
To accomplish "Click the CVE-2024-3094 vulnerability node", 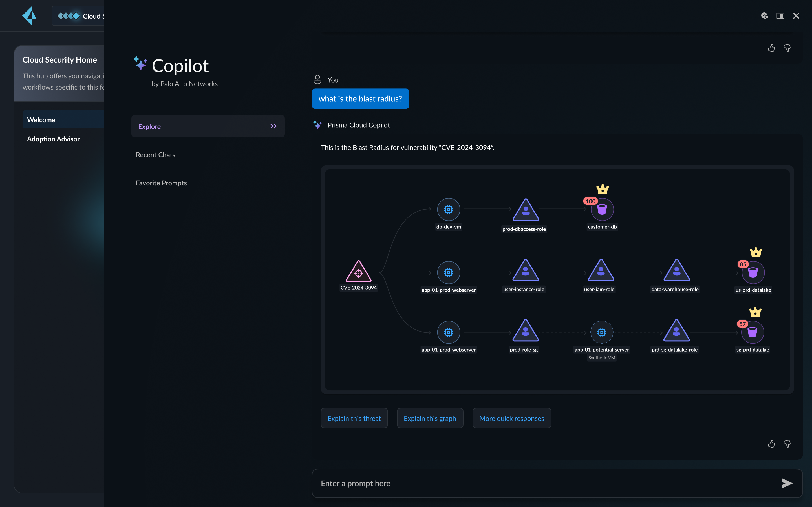I will (x=358, y=272).
